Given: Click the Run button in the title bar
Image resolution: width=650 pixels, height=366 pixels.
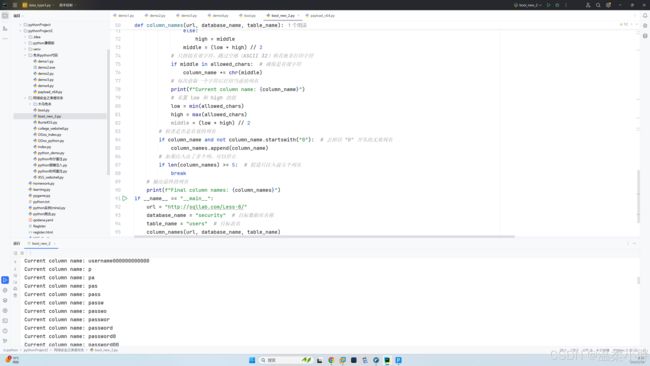Looking at the screenshot, I should 548,5.
